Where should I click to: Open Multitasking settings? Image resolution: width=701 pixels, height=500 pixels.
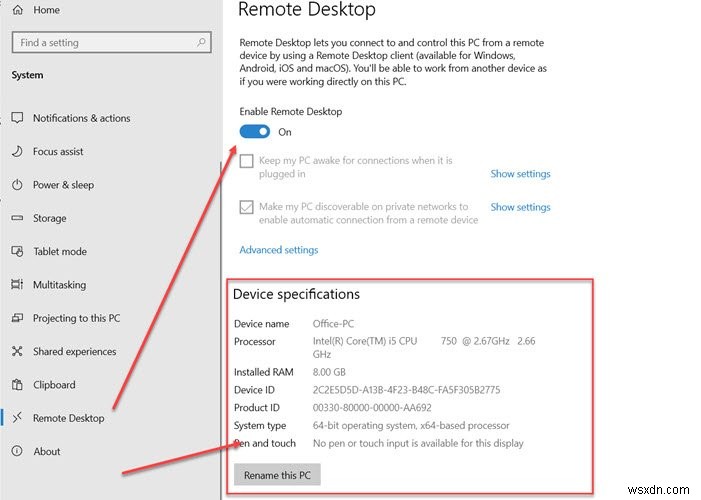point(59,285)
